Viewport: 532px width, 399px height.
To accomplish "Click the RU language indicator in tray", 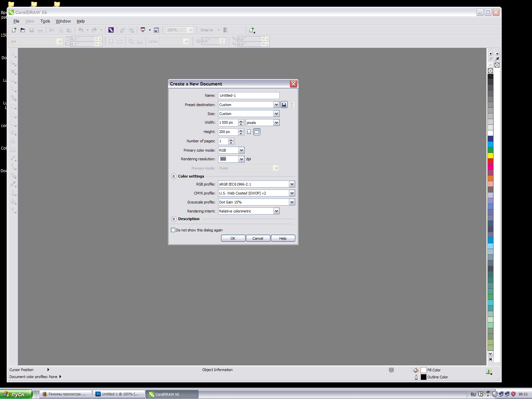I will [x=473, y=394].
